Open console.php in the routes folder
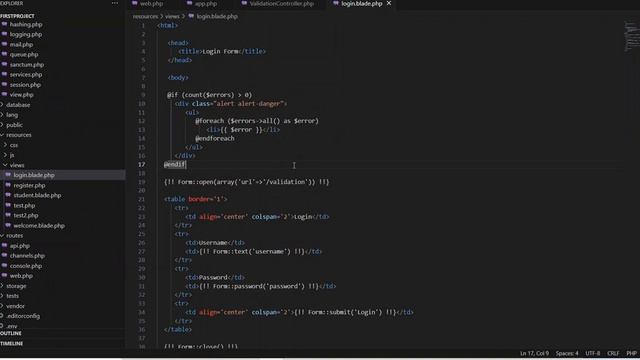This screenshot has width=640, height=360. (x=26, y=266)
